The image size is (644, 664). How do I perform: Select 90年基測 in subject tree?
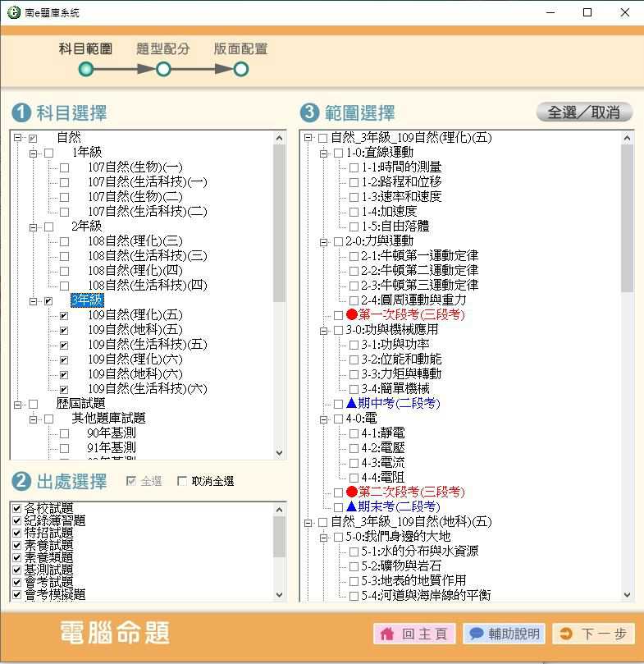coord(112,433)
